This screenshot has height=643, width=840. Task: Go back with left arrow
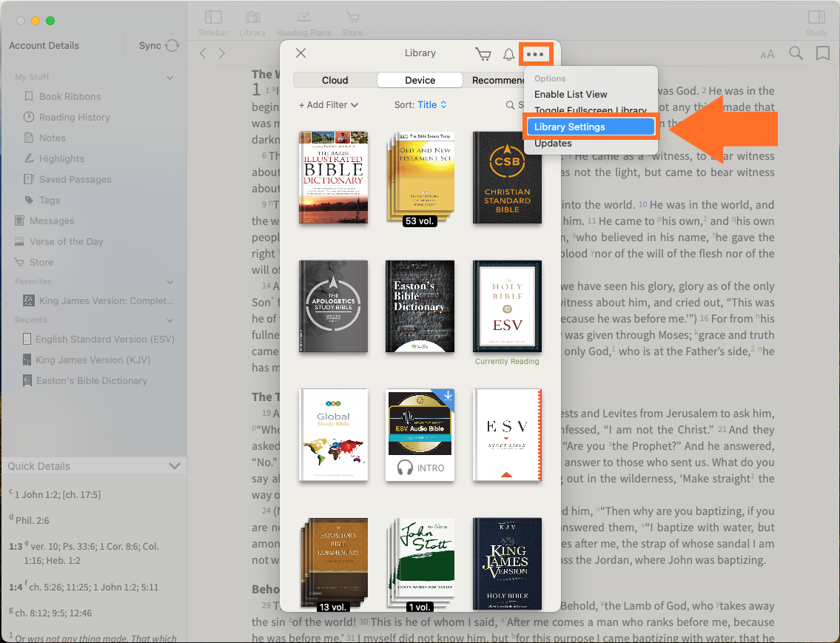coord(203,53)
